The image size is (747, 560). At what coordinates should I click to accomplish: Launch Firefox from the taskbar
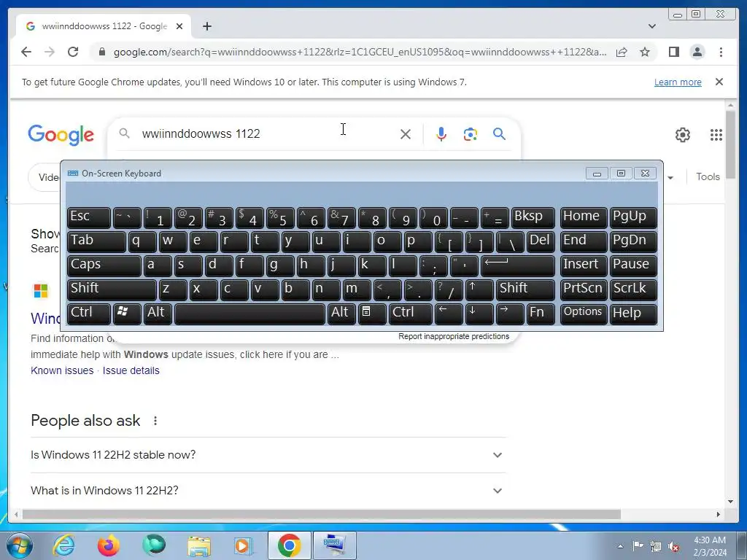click(108, 545)
